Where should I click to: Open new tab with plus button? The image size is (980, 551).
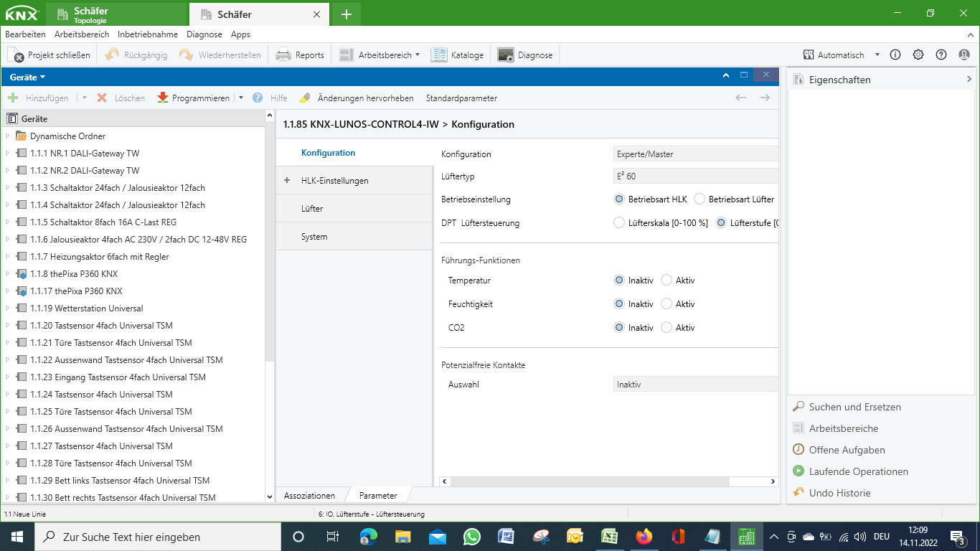click(346, 14)
